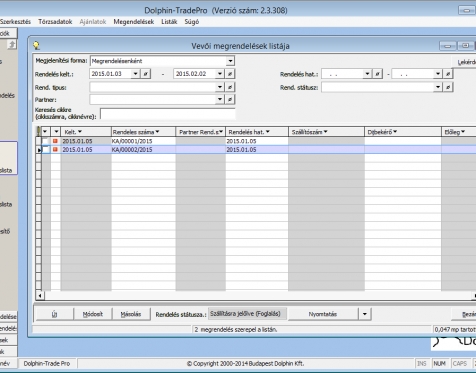Open Rendelés hat. end date picker

click(x=438, y=74)
